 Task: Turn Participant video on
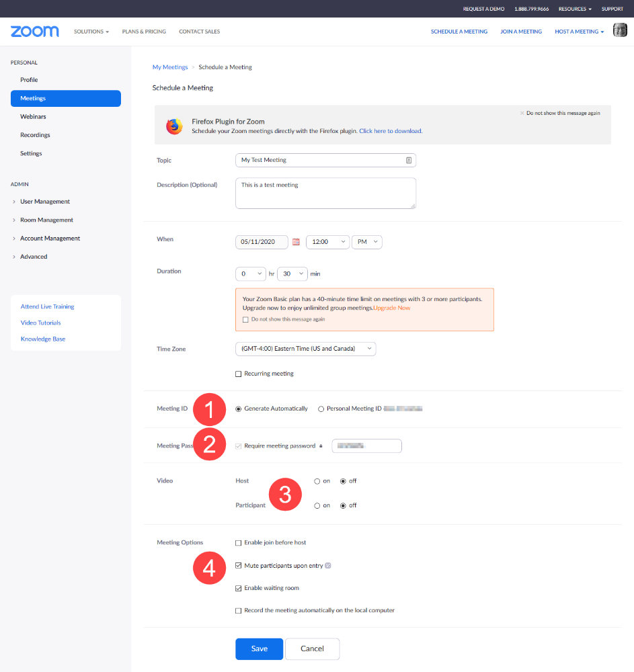[317, 506]
